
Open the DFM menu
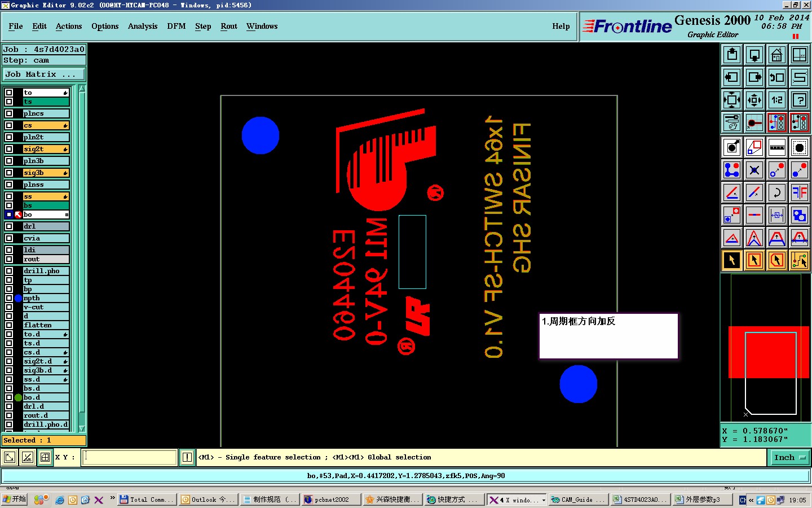(x=176, y=26)
